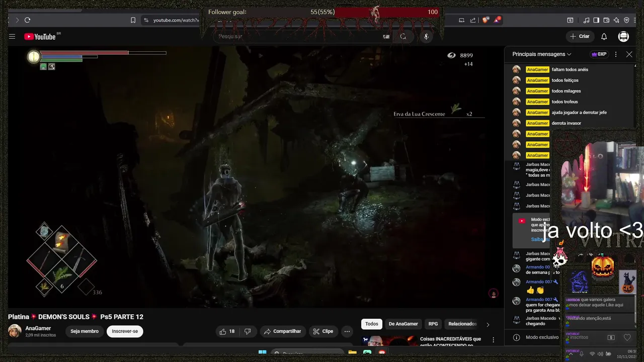Show more filter chips with right arrow
The width and height of the screenshot is (644, 362).
click(x=488, y=324)
